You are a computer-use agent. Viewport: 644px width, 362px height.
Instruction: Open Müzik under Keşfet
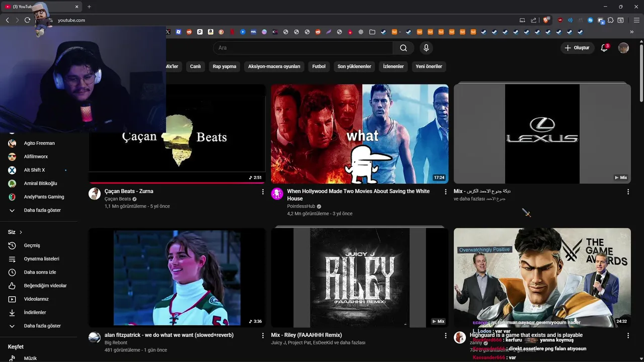[x=39, y=358]
